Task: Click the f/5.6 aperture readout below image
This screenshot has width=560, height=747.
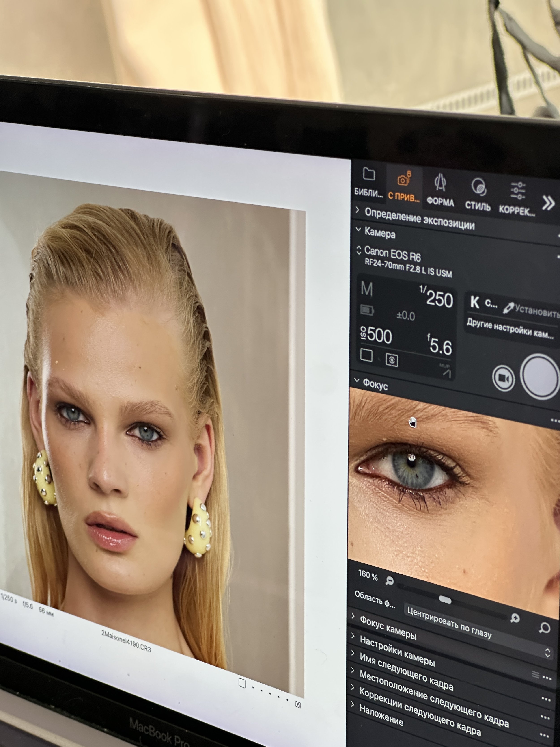Action: click(28, 605)
